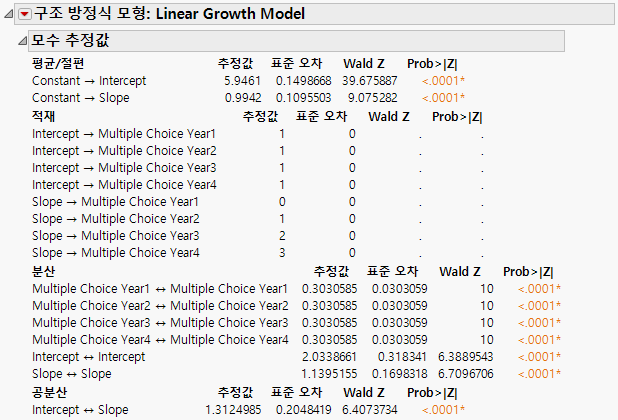This screenshot has width=618, height=420.
Task: Click the 추정값 header in 분산 table
Action: coord(331,271)
